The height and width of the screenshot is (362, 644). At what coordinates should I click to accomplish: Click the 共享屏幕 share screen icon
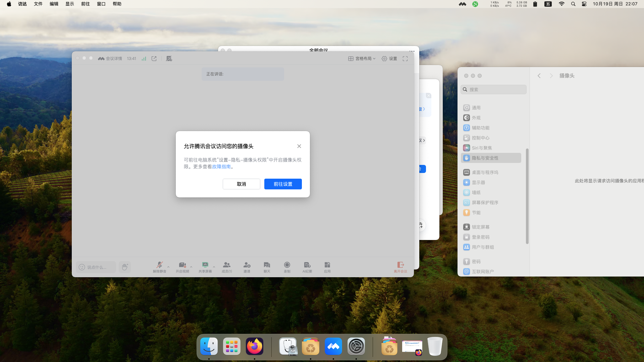tap(205, 265)
